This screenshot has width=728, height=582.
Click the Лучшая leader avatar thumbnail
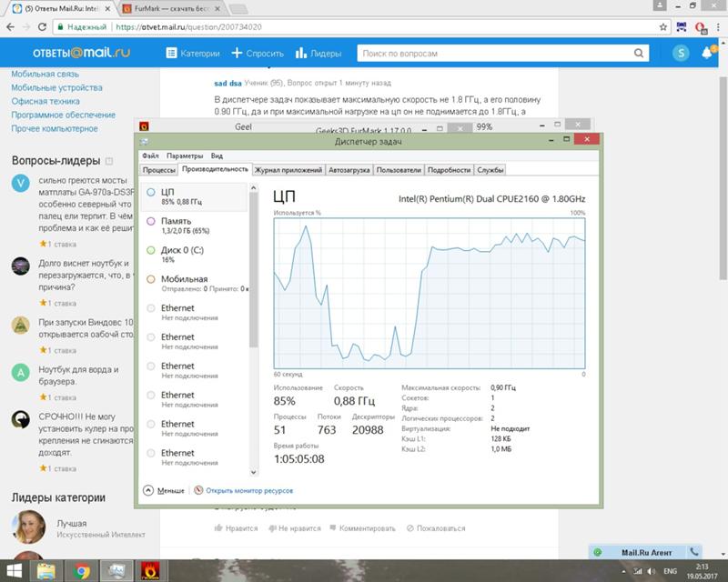[29, 527]
